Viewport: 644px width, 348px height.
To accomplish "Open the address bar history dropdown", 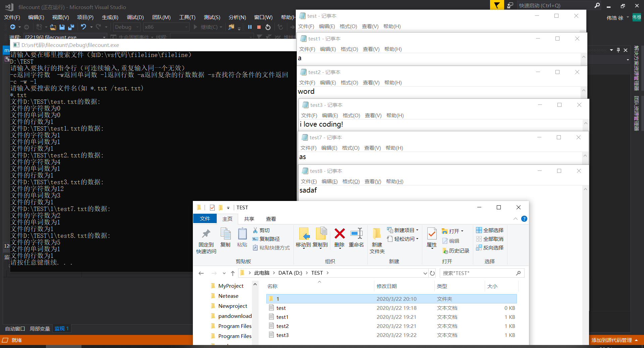I will (x=425, y=273).
